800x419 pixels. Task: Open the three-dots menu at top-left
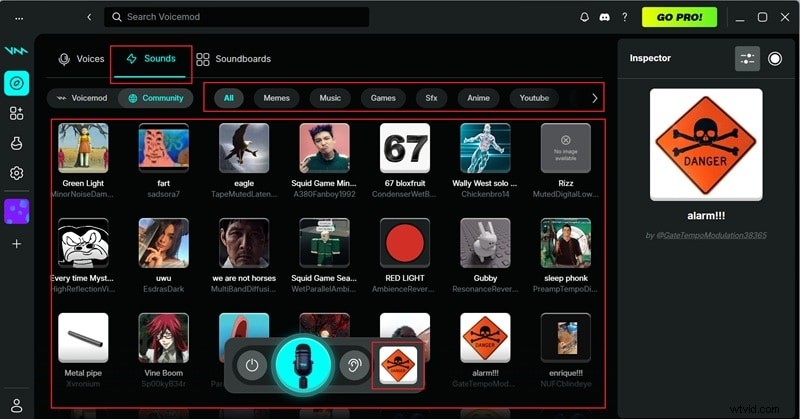(17, 17)
